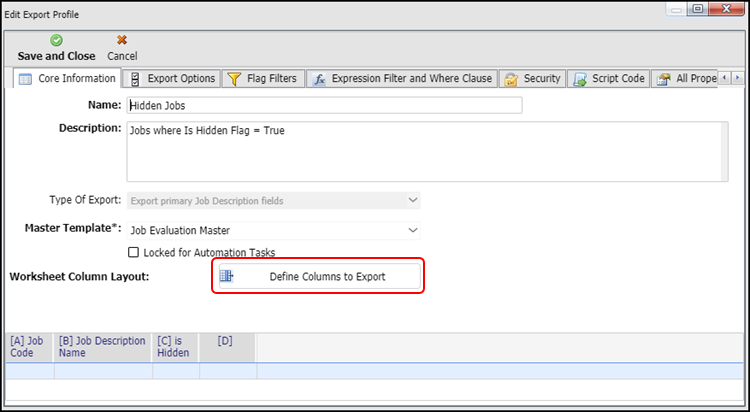Select the [B] Job Description Name column header
The width and height of the screenshot is (750, 412).
[x=103, y=347]
